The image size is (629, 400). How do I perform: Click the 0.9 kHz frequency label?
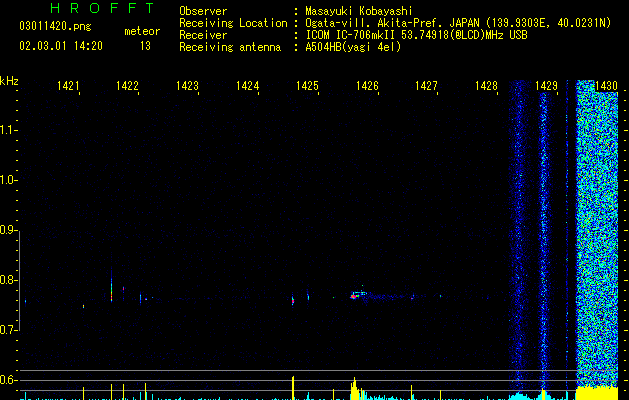8,230
